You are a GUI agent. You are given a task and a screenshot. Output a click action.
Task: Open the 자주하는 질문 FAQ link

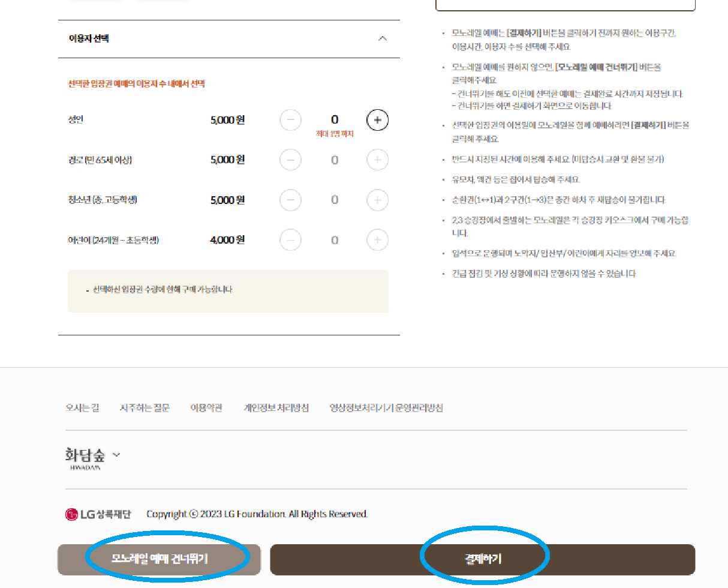tap(145, 408)
